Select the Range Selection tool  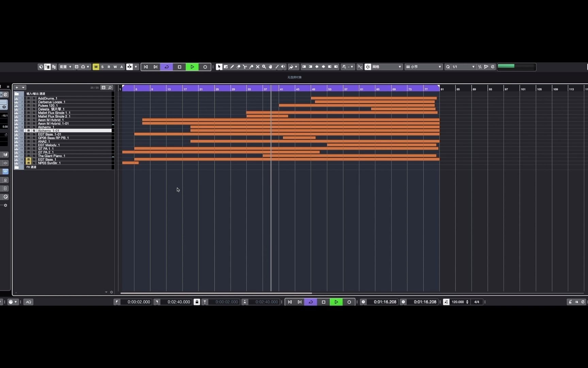226,67
